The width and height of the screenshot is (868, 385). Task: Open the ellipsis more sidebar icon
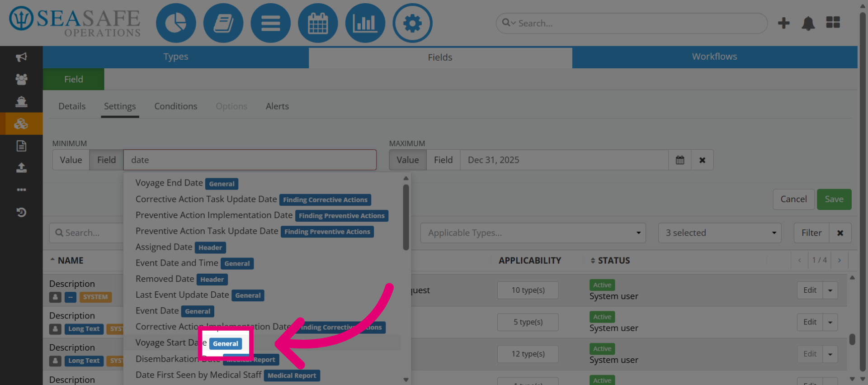[x=21, y=190]
